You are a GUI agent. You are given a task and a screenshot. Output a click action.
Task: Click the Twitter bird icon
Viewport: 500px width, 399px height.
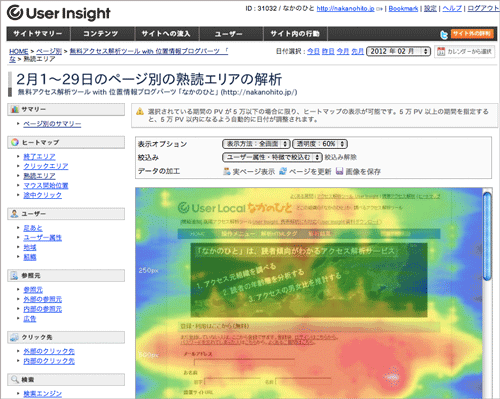[x=444, y=34]
